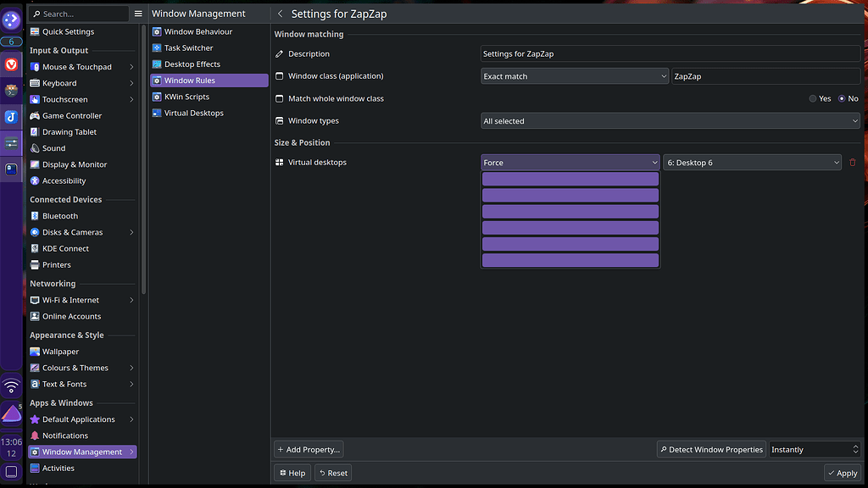Open Wi-Fi & Internet settings

tap(82, 300)
